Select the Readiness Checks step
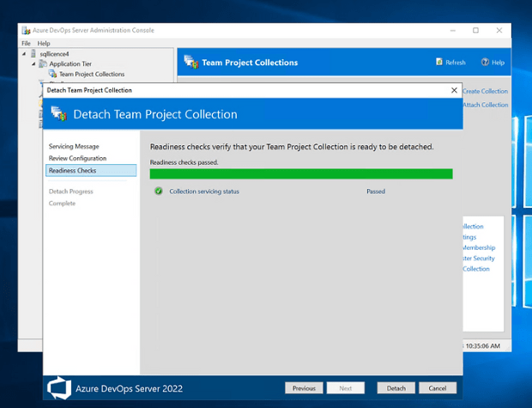532x408 pixels. tap(91, 171)
